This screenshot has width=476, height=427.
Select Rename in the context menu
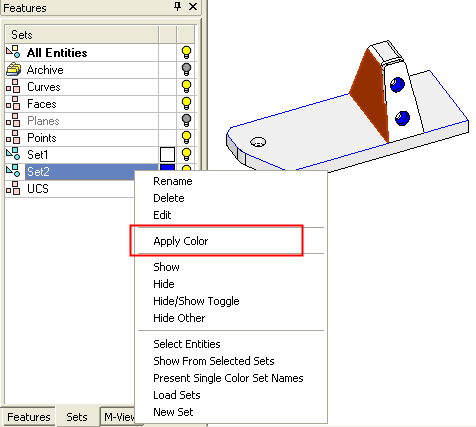[x=173, y=181]
